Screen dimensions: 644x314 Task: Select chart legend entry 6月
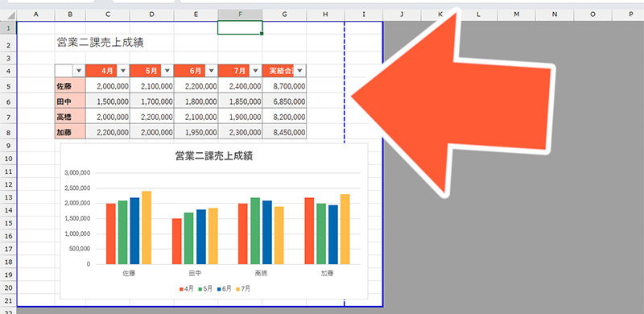click(225, 289)
